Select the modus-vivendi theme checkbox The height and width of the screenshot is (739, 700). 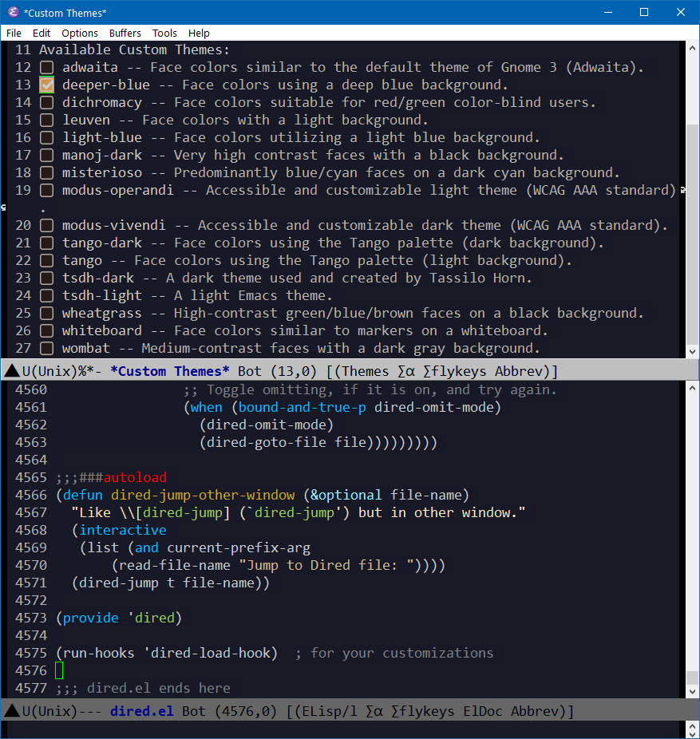[46, 225]
